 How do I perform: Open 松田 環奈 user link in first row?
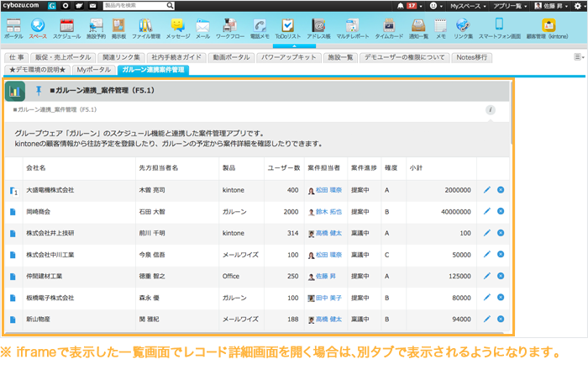coord(328,190)
